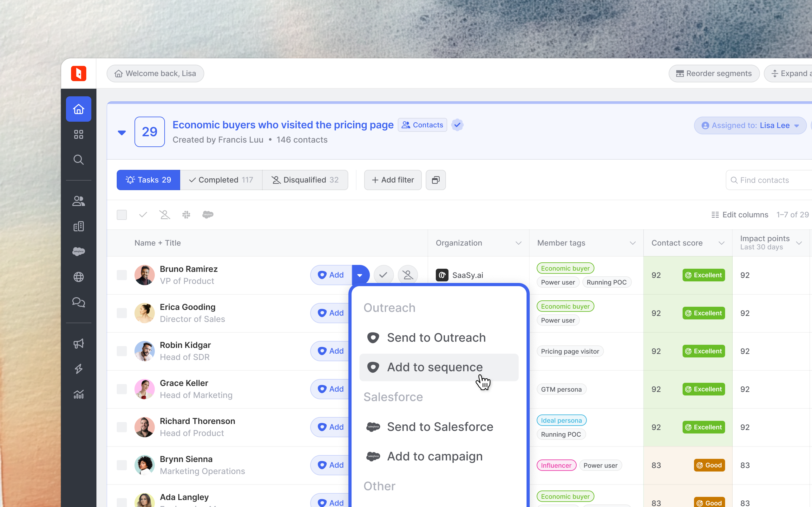Open the Assigned to Lisa Lee dropdown

pos(750,125)
